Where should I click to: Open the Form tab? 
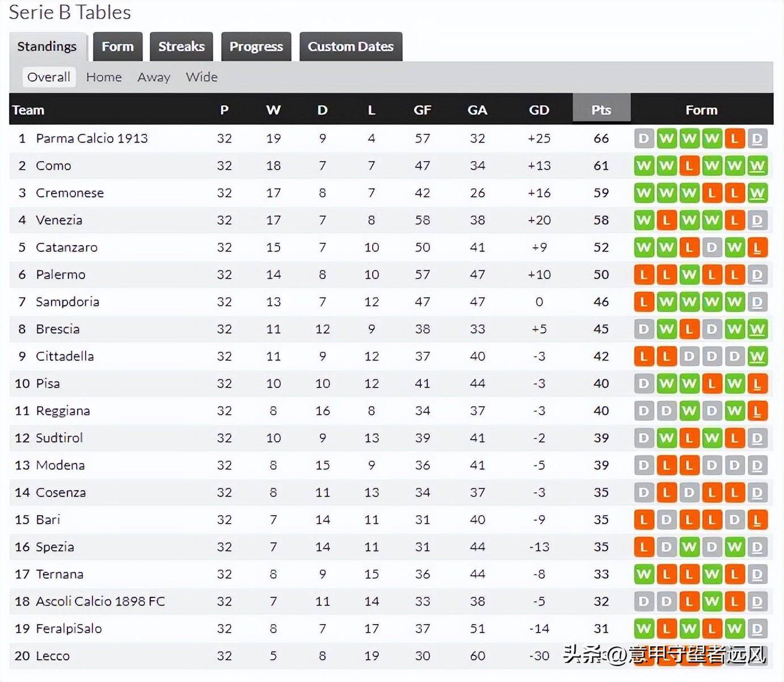(117, 47)
